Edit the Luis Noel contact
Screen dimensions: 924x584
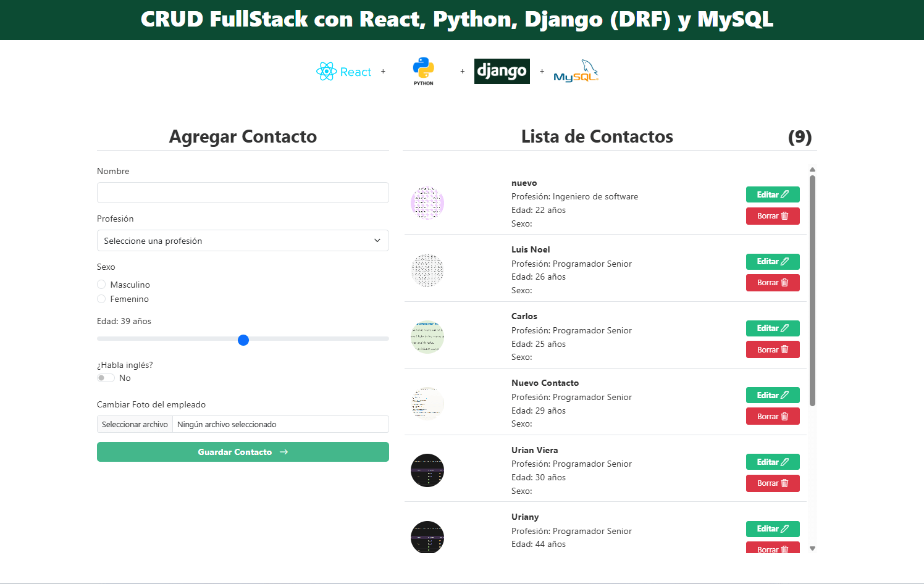point(773,262)
